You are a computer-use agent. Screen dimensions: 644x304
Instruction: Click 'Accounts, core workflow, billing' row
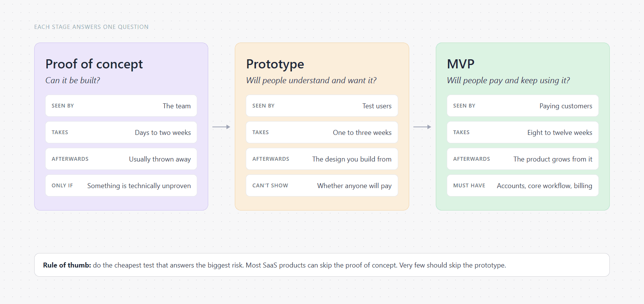(523, 185)
